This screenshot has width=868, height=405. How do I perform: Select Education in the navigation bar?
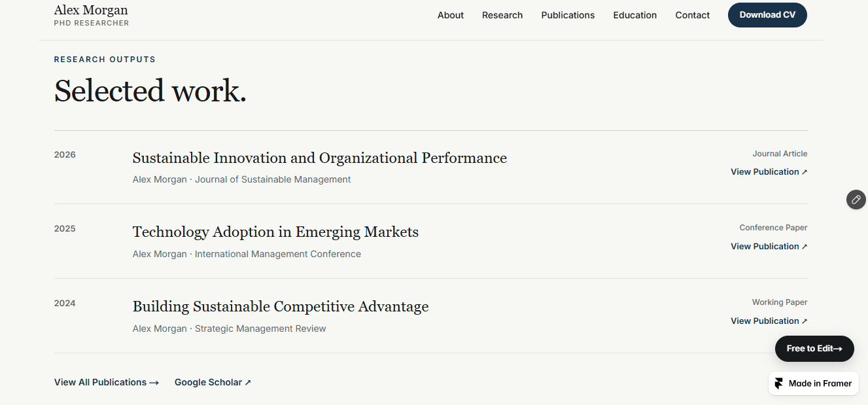pyautogui.click(x=635, y=15)
